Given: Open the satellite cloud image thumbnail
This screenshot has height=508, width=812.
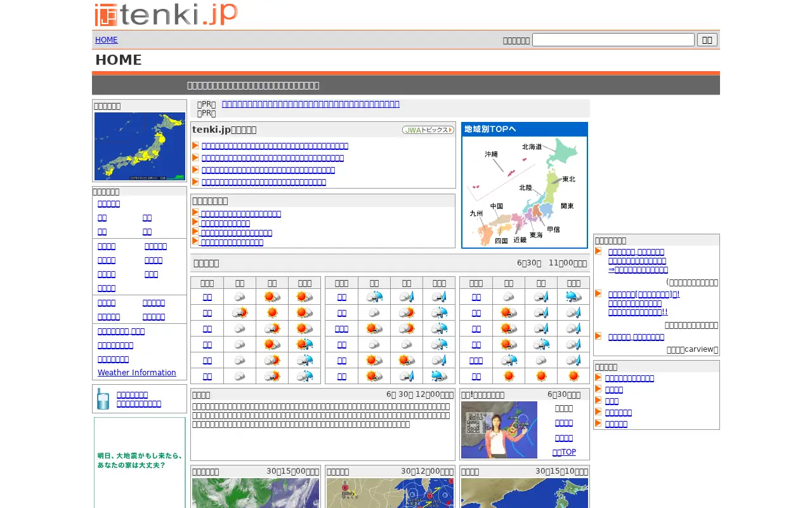Looking at the screenshot, I should (256, 493).
